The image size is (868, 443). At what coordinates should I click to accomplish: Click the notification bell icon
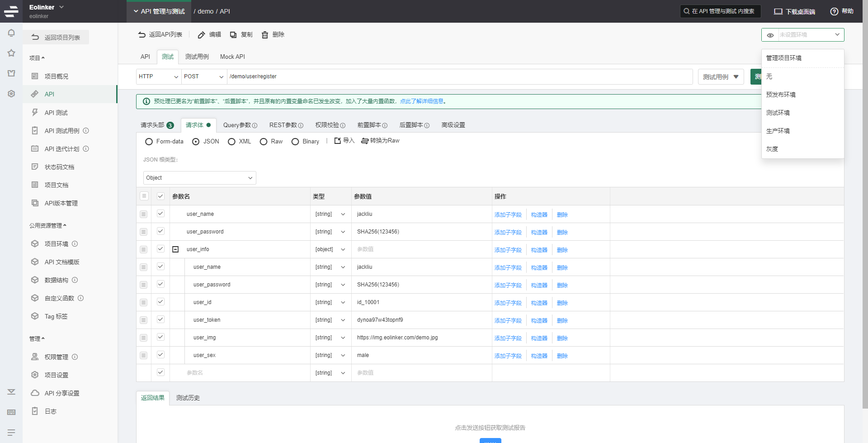[11, 33]
